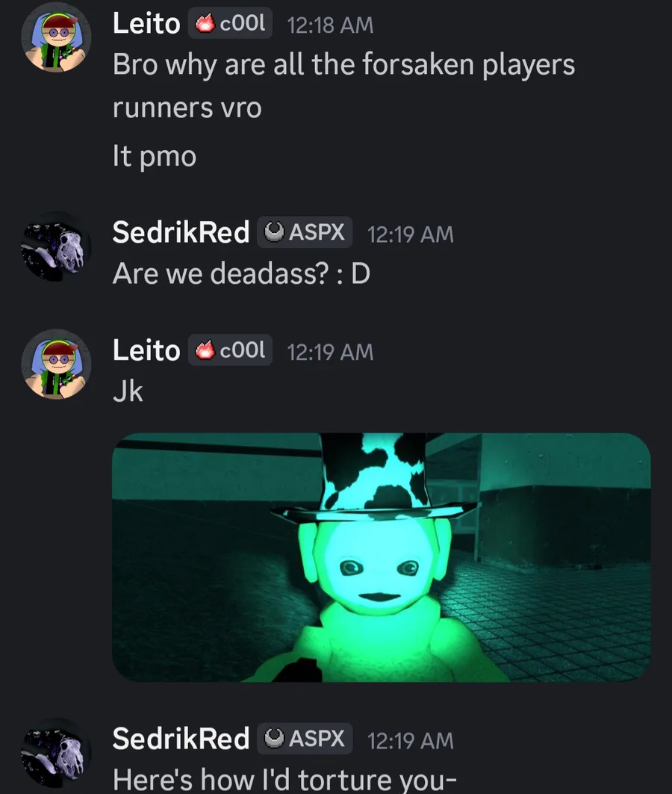Tap the Leito username at the top message
The image size is (672, 794).
146,24
